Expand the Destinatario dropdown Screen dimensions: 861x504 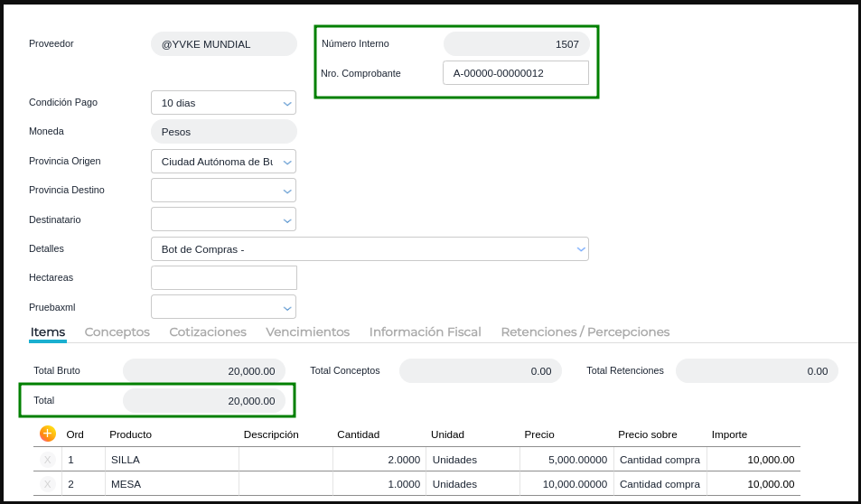[x=223, y=219]
